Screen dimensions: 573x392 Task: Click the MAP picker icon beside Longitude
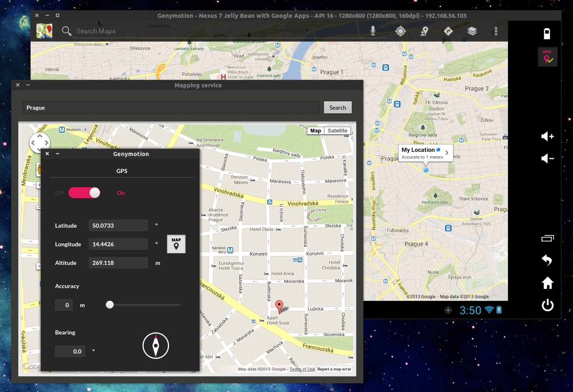(x=176, y=244)
